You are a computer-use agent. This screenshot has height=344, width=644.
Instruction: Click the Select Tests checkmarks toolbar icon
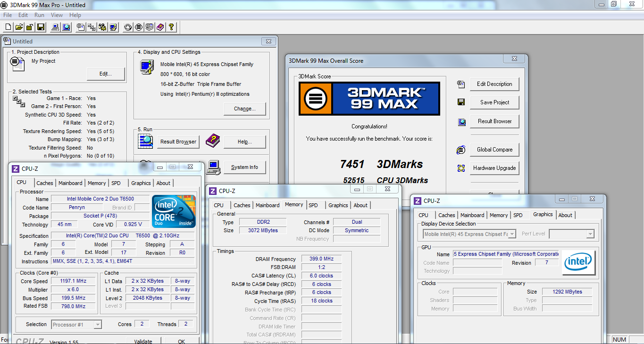point(92,27)
